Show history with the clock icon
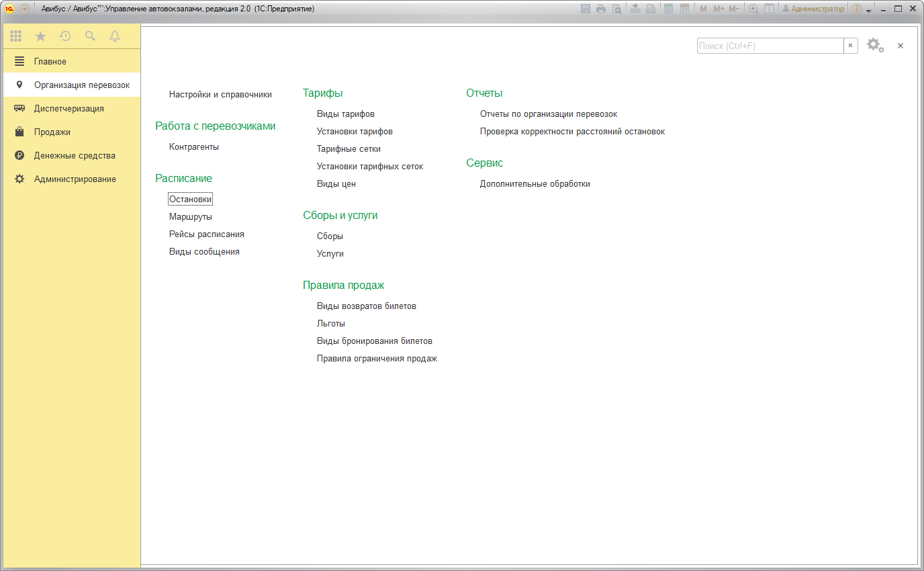Screen dimensions: 924x571 (x=65, y=36)
